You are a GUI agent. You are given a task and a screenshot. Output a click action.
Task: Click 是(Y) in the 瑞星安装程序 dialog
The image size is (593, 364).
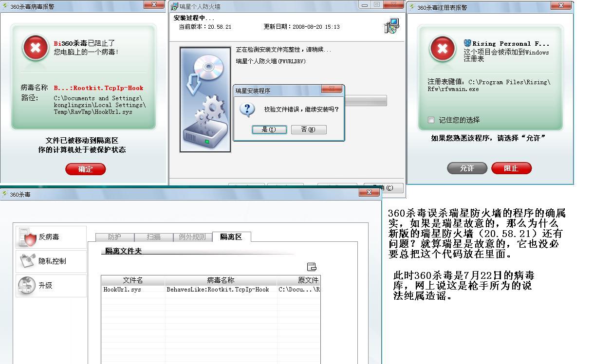coord(269,129)
